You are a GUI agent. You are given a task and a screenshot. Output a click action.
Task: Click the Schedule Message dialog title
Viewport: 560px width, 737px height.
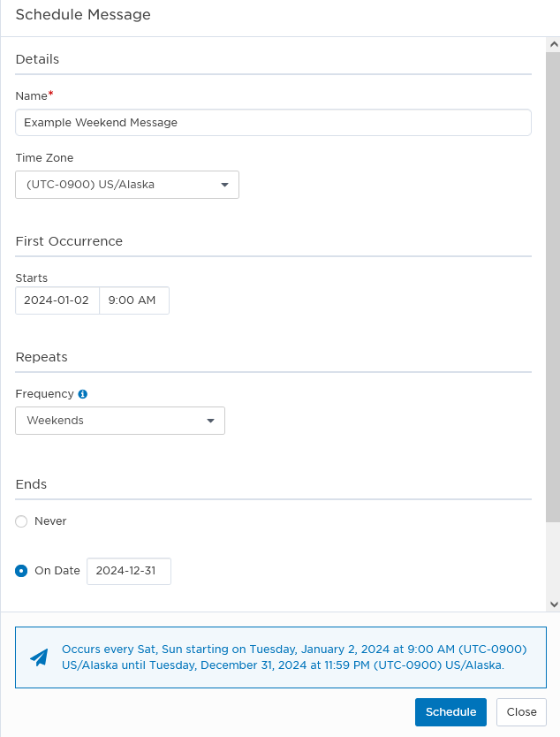tap(83, 15)
